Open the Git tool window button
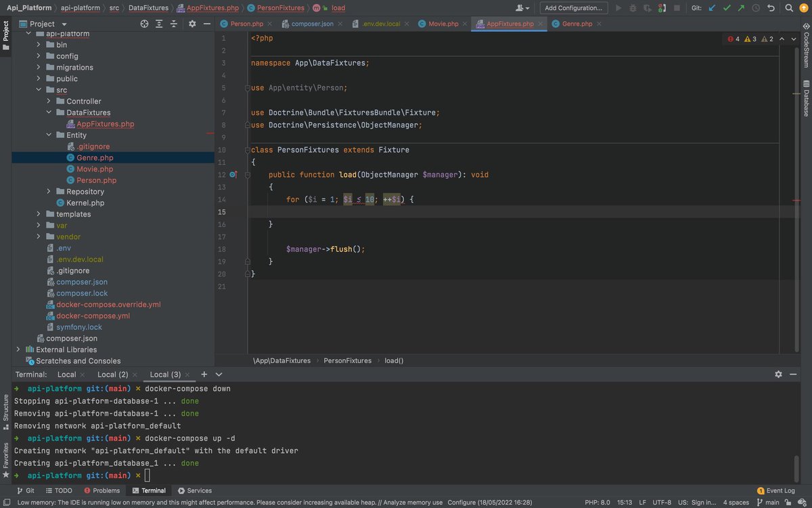Image resolution: width=812 pixels, height=508 pixels. coord(24,490)
